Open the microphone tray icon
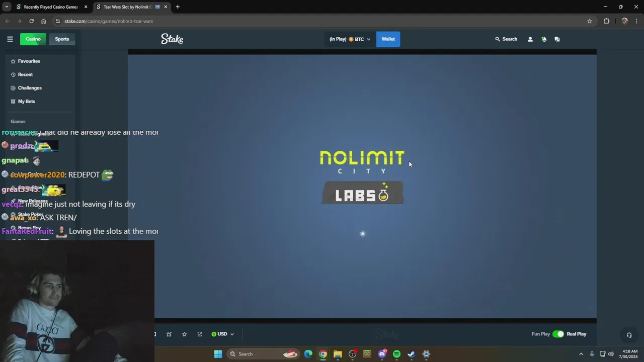The image size is (644, 362). (x=592, y=354)
